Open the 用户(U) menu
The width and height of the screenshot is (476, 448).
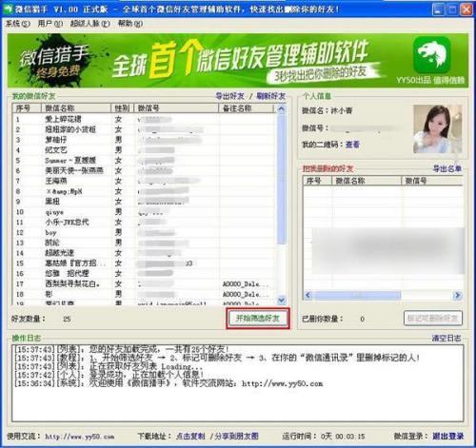pos(50,24)
